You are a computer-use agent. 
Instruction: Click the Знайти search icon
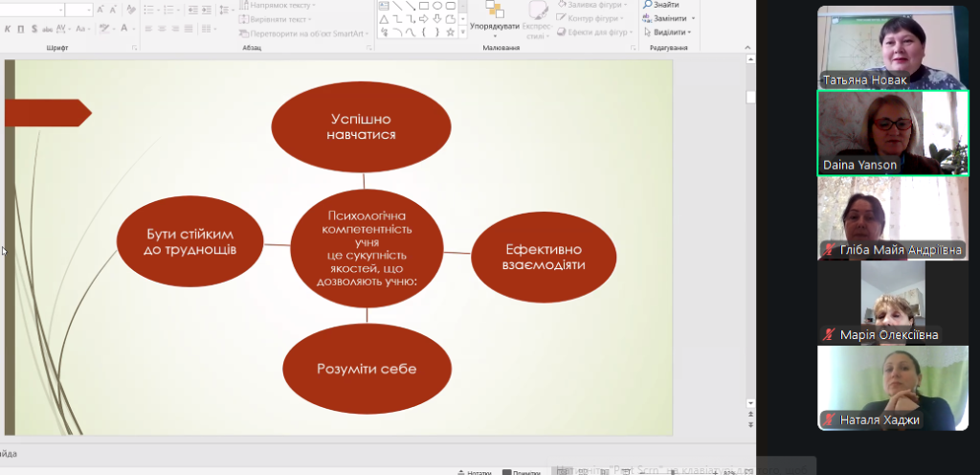[648, 5]
